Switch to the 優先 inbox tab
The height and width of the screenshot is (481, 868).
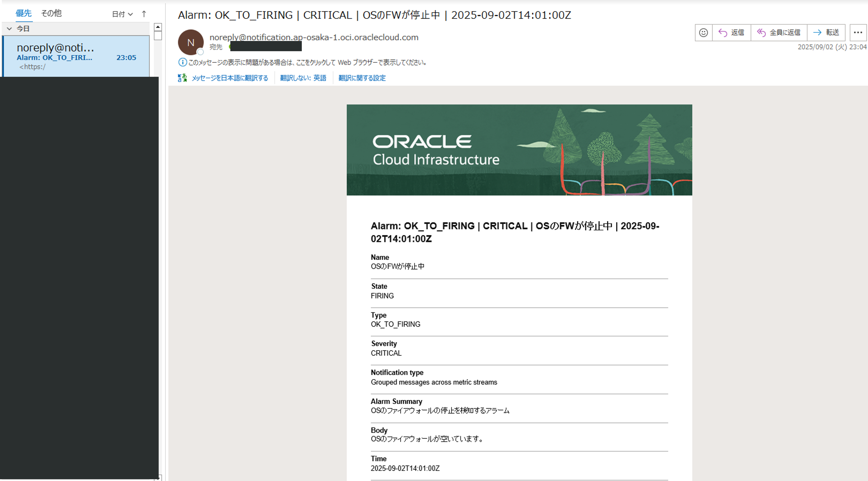(x=24, y=13)
